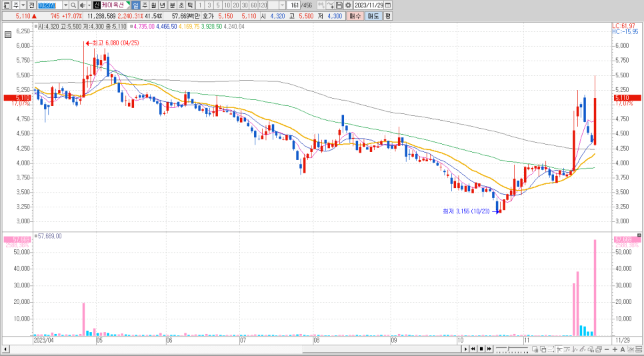Click the chart list icon beside 6,250
The width and height of the screenshot is (644, 356).
pyautogui.click(x=8, y=35)
